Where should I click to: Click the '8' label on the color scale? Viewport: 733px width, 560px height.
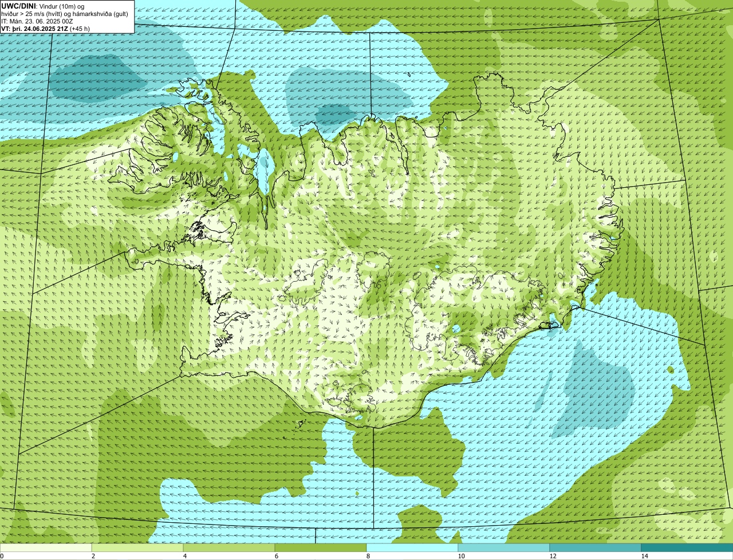coord(368,556)
